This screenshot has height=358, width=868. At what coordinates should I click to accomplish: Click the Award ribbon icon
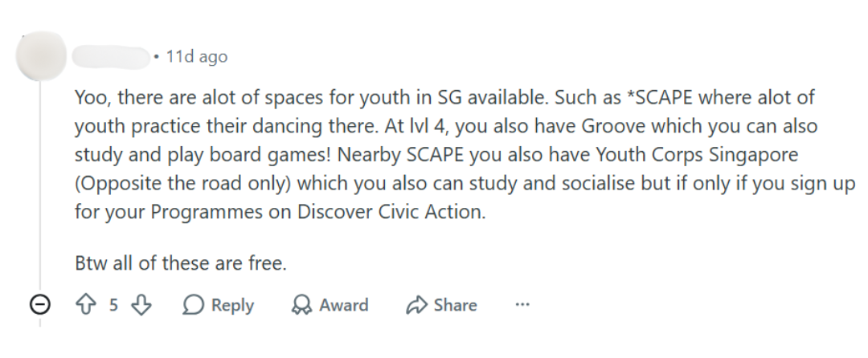coord(301,305)
